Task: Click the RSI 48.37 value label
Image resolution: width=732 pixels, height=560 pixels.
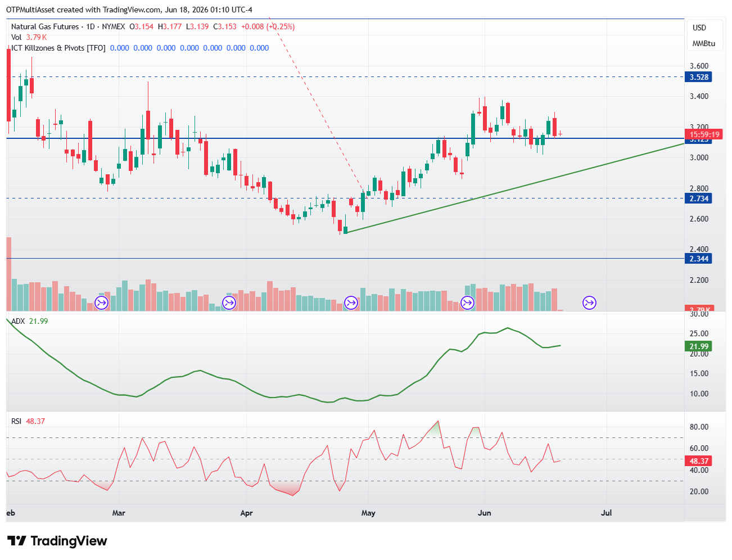Action: point(699,461)
